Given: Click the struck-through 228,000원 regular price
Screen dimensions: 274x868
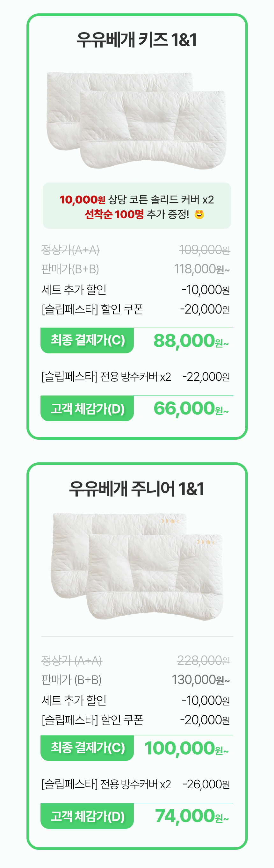Looking at the screenshot, I should [x=204, y=661].
